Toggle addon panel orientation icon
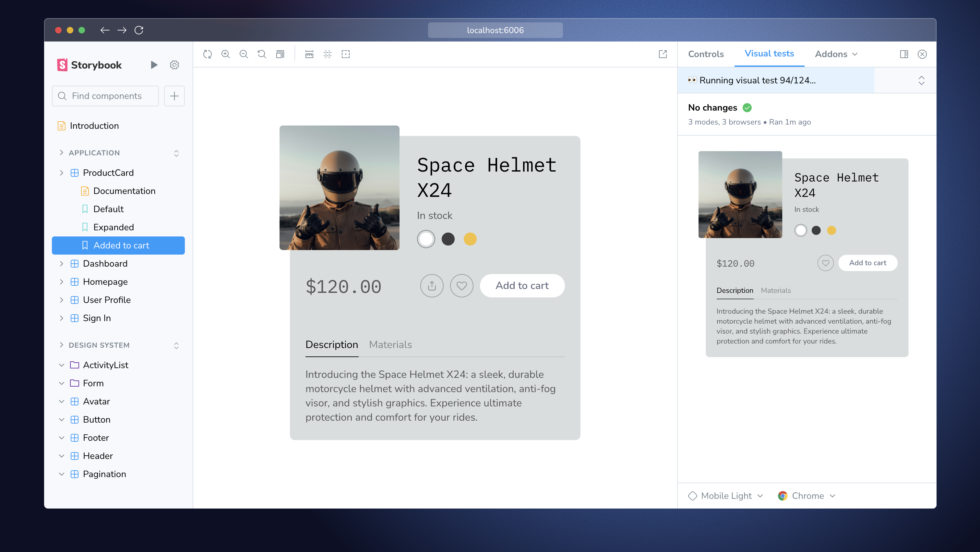Image resolution: width=980 pixels, height=552 pixels. pos(904,54)
